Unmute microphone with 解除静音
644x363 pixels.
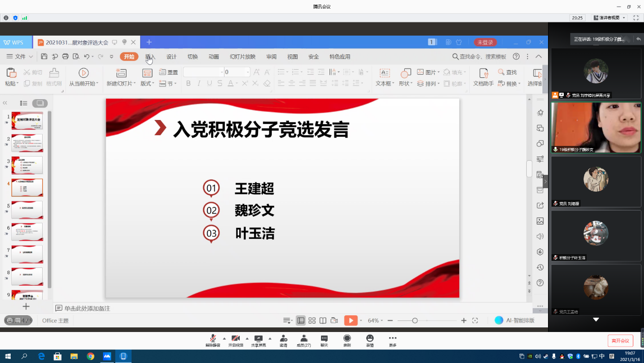[x=213, y=339]
